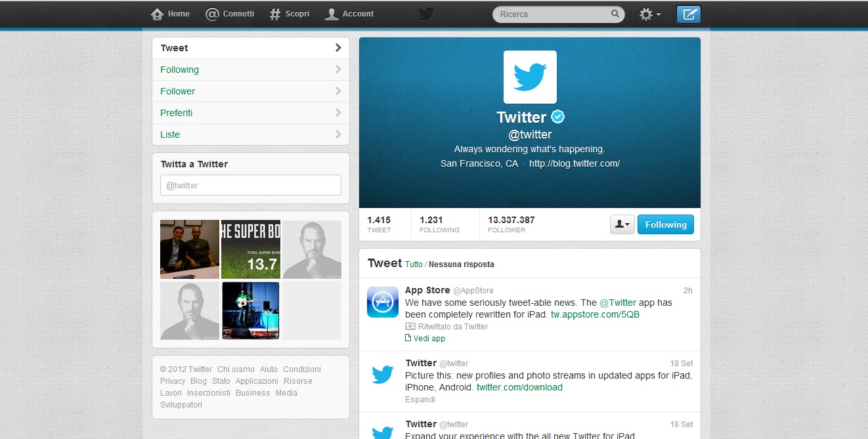The width and height of the screenshot is (868, 439).
Task: Click the Twitta a Twitter input field
Action: (250, 185)
